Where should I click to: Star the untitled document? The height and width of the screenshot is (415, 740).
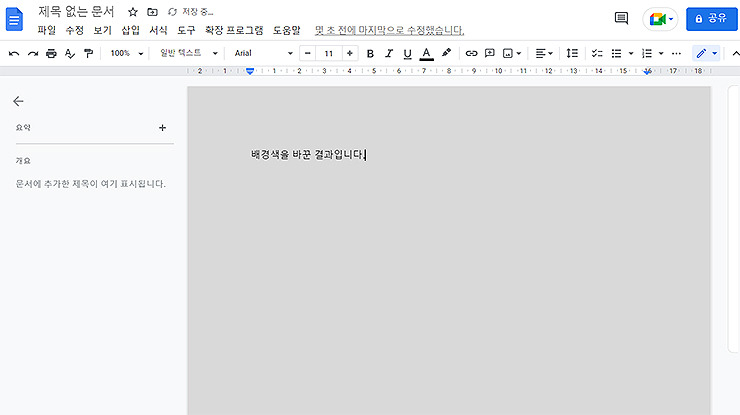(x=133, y=12)
